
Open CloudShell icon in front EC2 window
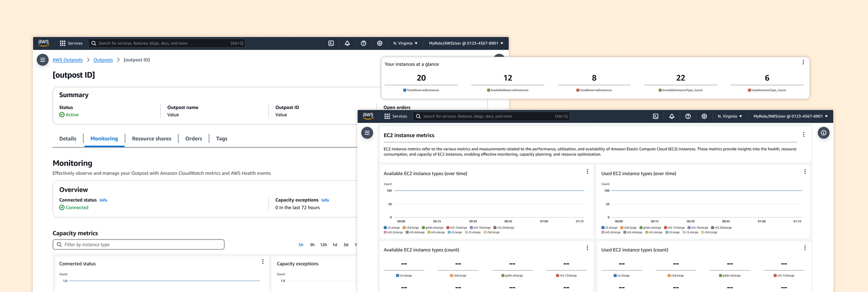coord(656,116)
